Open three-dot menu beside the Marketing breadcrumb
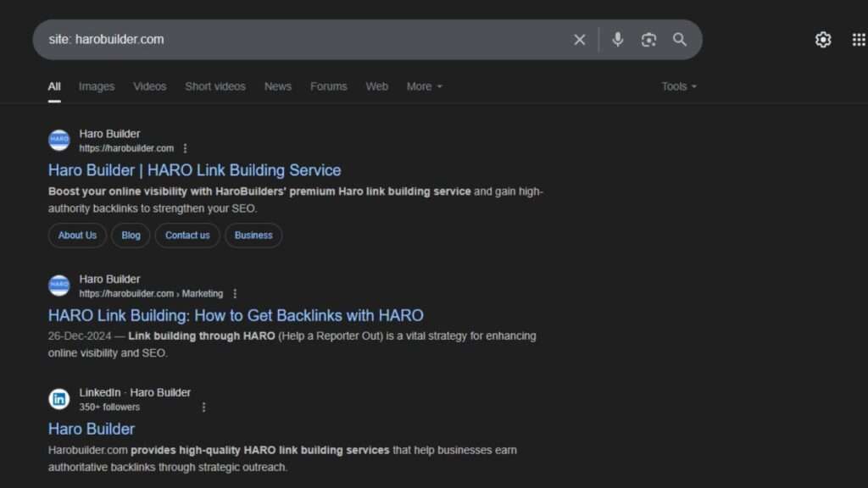The width and height of the screenshot is (868, 488). tap(235, 294)
